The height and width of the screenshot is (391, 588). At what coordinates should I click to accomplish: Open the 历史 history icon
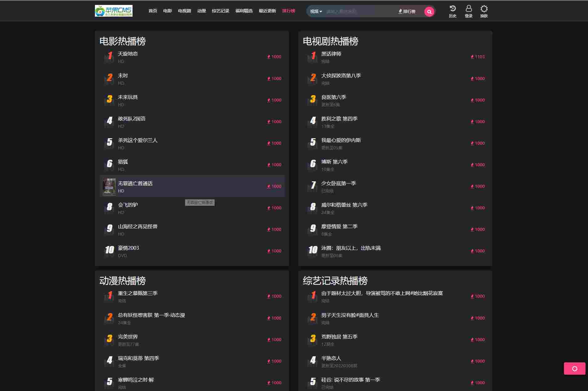[x=452, y=11]
